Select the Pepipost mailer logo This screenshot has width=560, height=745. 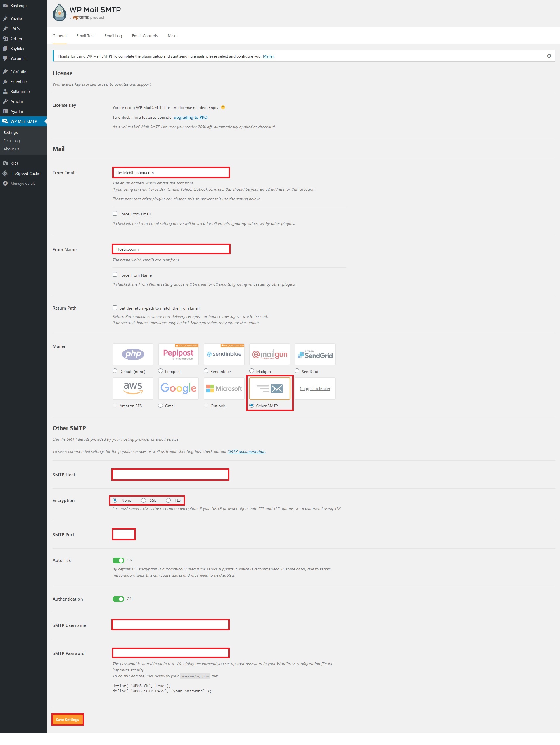[179, 354]
